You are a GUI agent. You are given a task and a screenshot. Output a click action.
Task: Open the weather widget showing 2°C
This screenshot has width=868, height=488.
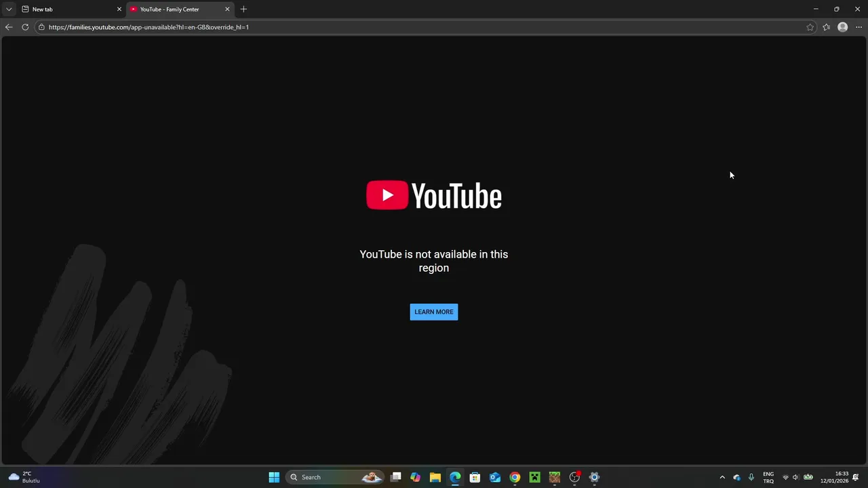pyautogui.click(x=24, y=477)
